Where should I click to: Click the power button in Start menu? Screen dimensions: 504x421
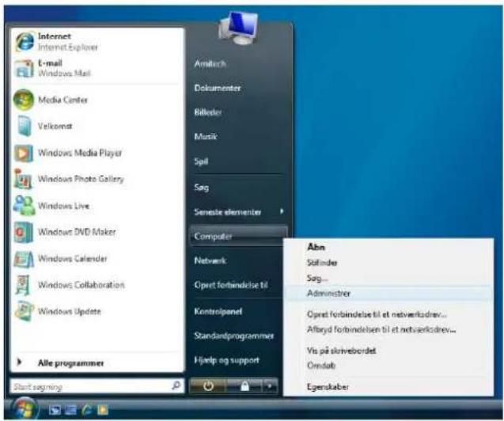click(x=208, y=385)
